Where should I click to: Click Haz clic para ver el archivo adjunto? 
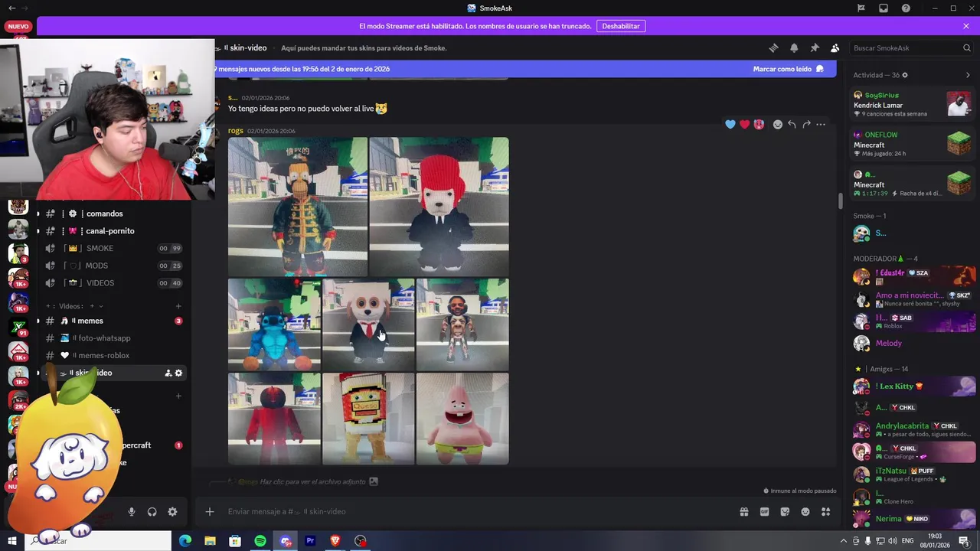pyautogui.click(x=312, y=482)
